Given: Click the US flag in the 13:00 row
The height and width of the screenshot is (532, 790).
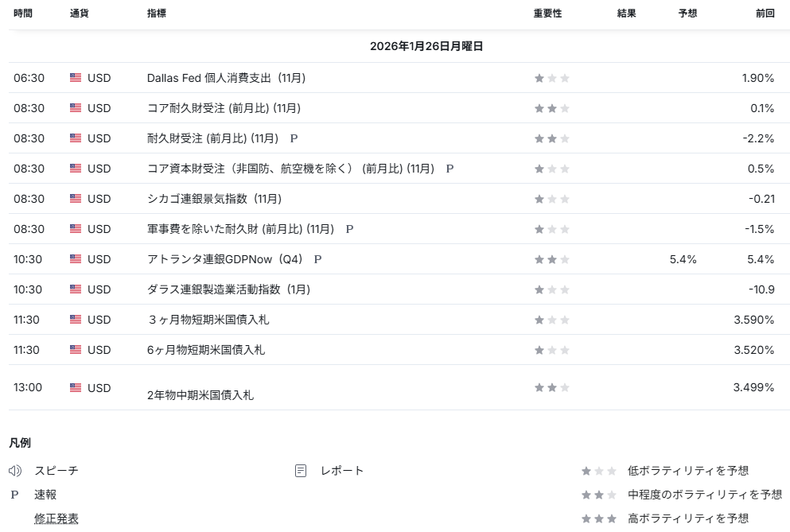Looking at the screenshot, I should (76, 387).
